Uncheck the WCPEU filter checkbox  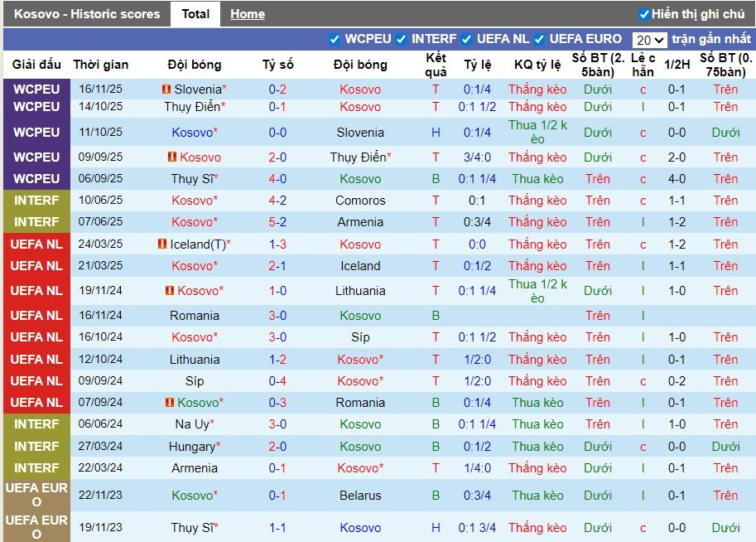[335, 39]
